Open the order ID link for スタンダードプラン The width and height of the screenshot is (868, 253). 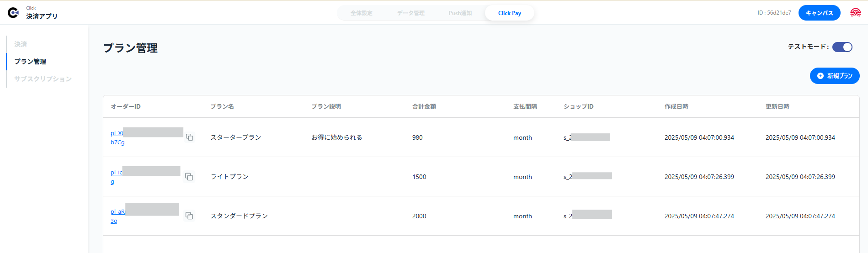point(118,216)
